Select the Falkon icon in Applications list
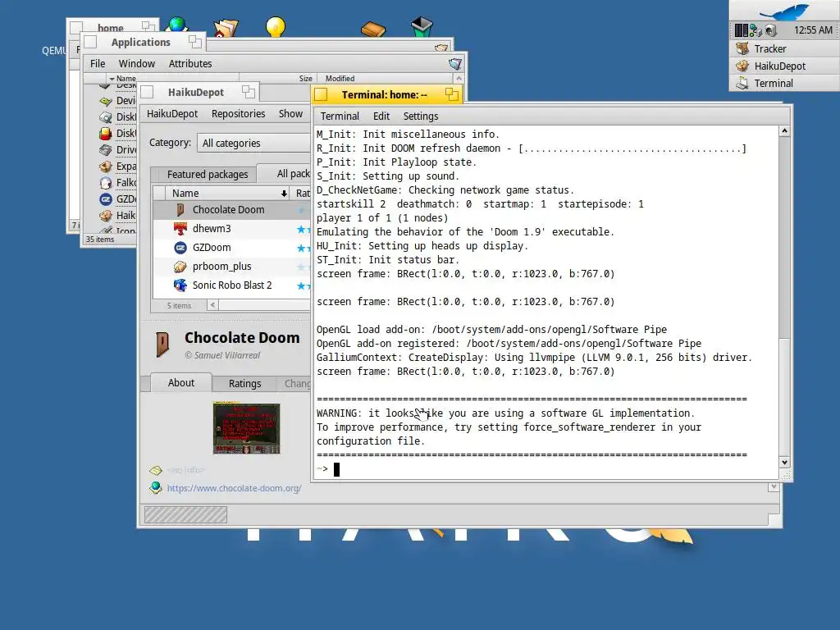The width and height of the screenshot is (840, 630). [106, 183]
